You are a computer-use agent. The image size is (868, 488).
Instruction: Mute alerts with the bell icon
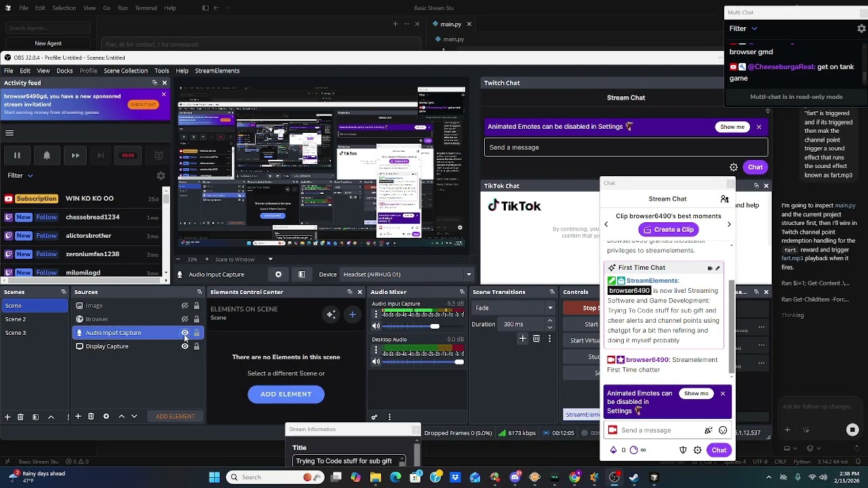[x=47, y=155]
